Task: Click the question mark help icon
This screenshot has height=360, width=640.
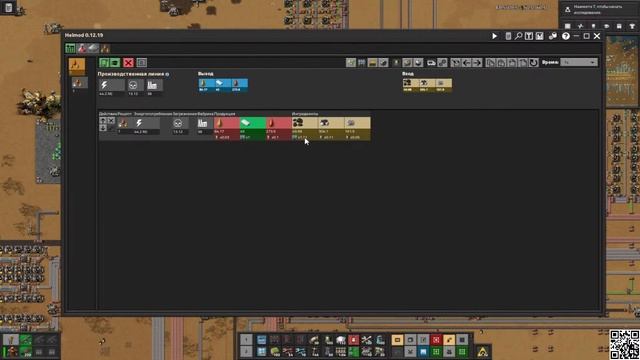Action: click(x=566, y=36)
